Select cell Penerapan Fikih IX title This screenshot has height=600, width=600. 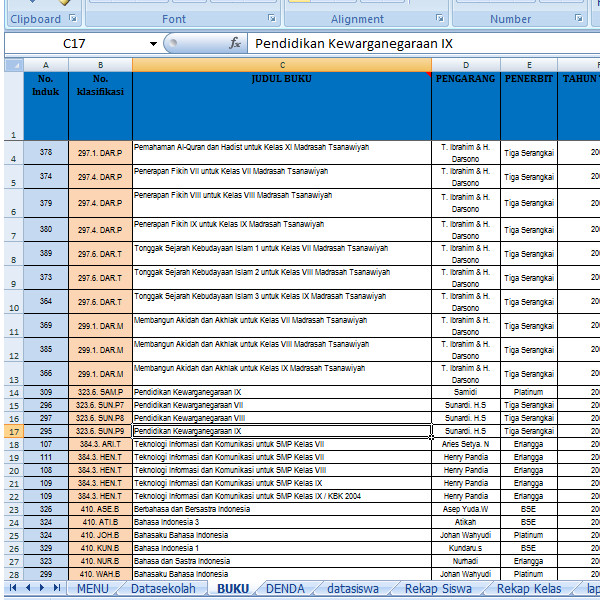pos(282,230)
